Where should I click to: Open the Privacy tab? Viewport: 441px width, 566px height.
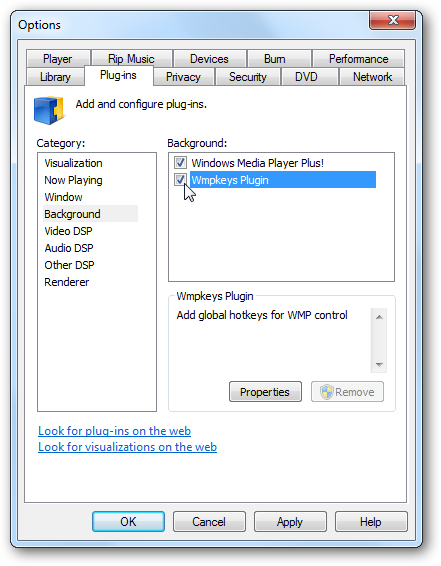click(x=183, y=77)
